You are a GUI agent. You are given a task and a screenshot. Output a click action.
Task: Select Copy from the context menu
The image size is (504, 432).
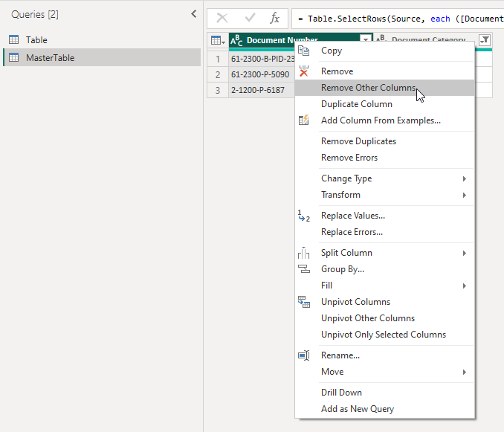tap(384, 51)
